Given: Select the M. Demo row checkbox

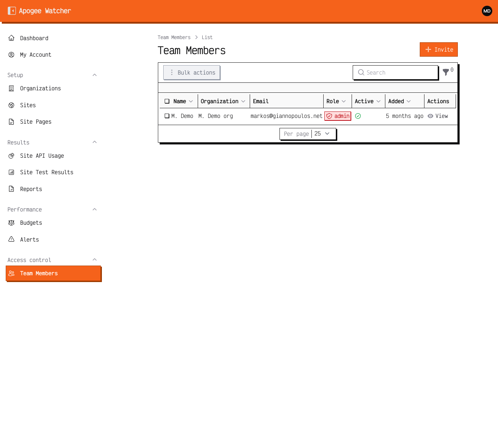Looking at the screenshot, I should [167, 116].
